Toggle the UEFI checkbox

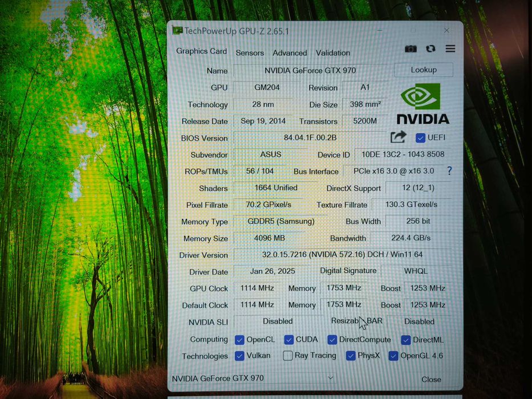point(420,138)
